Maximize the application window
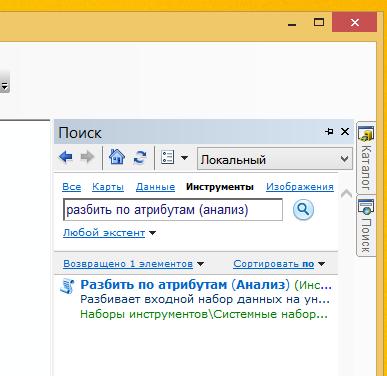387x376 pixels. point(319,22)
